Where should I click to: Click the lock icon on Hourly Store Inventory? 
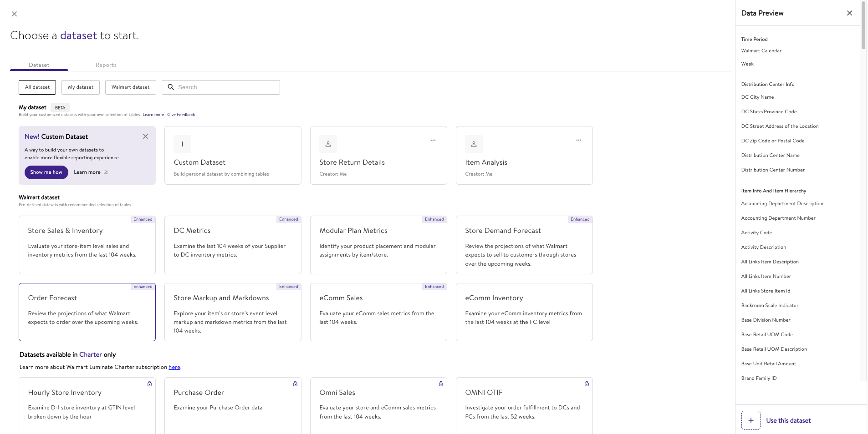[x=149, y=384]
